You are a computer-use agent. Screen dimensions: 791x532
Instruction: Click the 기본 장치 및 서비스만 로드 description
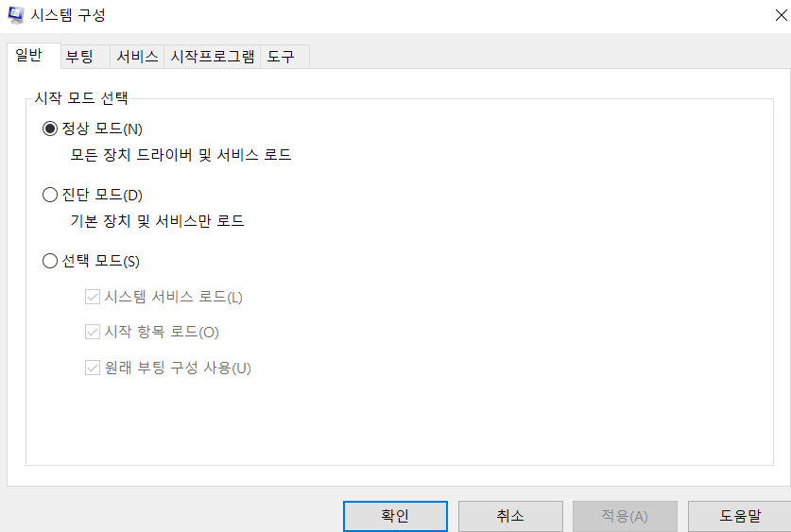[157, 221]
